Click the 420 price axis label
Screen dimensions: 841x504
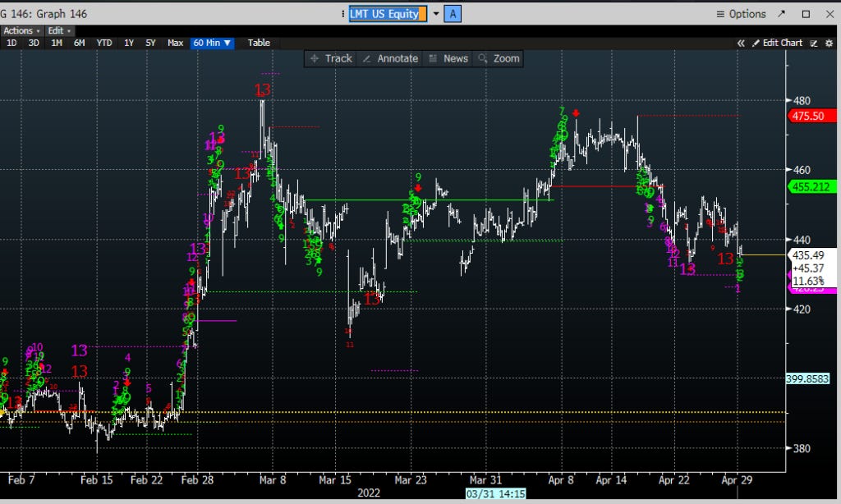tap(802, 309)
